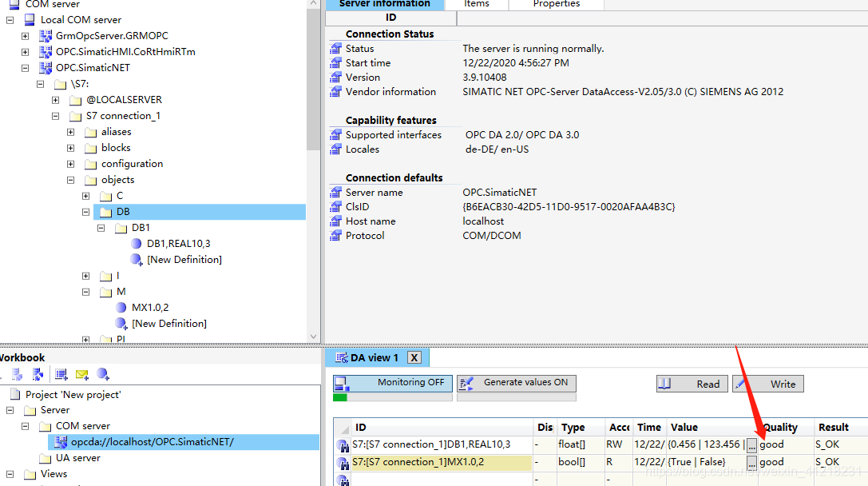This screenshot has width=868, height=486.
Task: Click the add DA view icon in Workbook toolbar
Action: 61,374
